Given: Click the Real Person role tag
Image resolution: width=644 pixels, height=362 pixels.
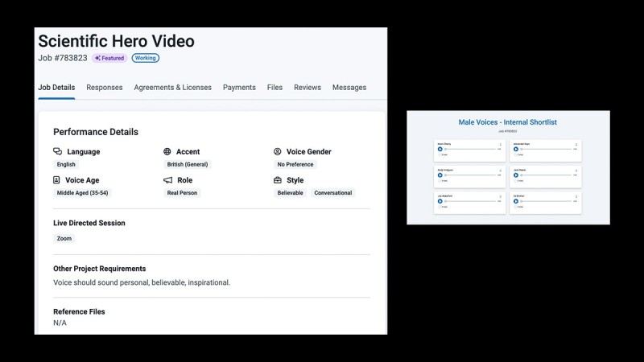Looking at the screenshot, I should [182, 193].
